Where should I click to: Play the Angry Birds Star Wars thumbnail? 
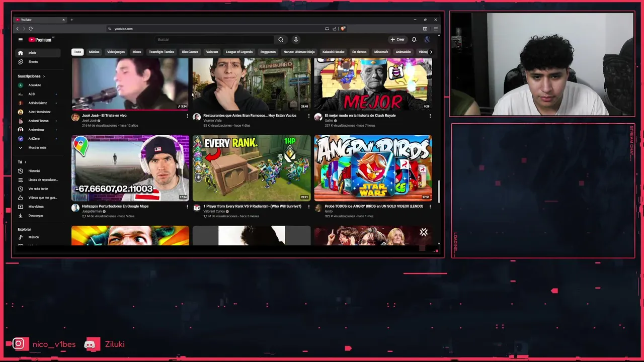point(373,168)
